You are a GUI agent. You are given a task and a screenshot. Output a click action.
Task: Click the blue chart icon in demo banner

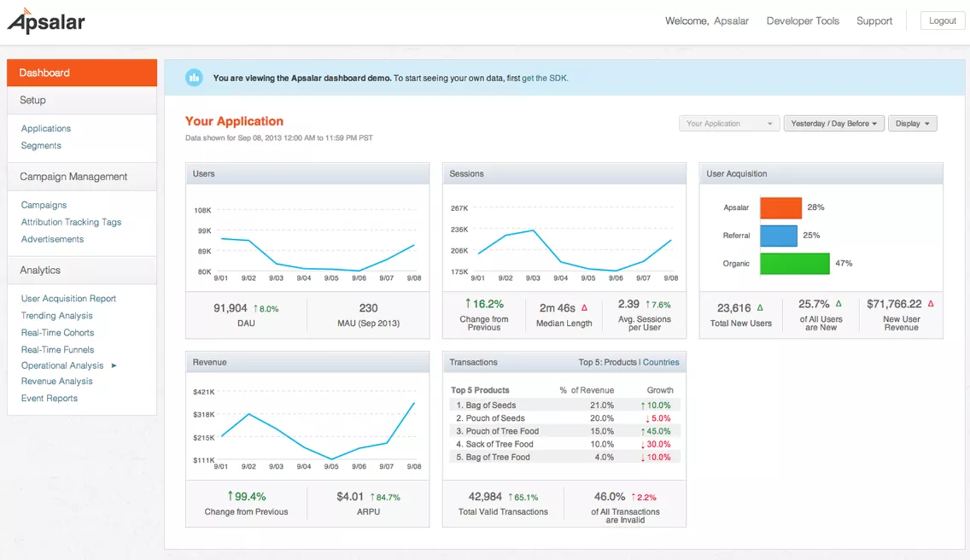(x=194, y=78)
